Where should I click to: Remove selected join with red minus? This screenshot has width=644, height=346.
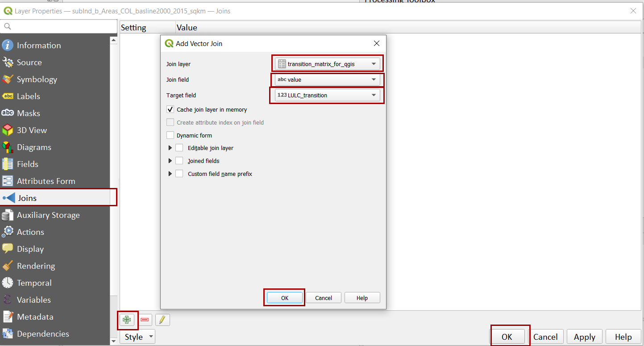click(145, 320)
